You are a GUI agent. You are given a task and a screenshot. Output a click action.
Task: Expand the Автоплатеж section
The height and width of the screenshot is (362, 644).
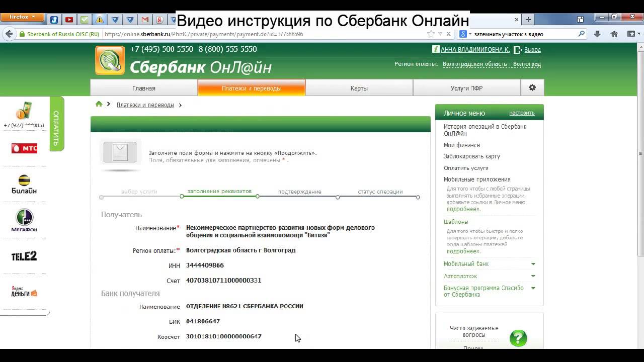pos(489,276)
